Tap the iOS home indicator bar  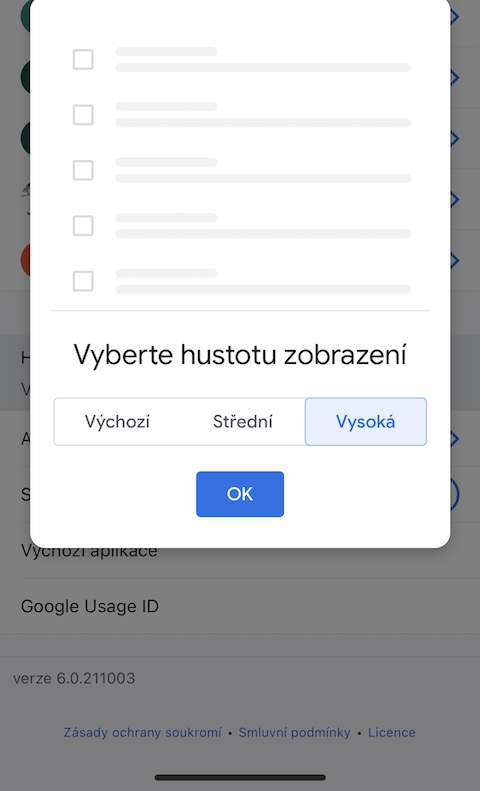tap(240, 777)
